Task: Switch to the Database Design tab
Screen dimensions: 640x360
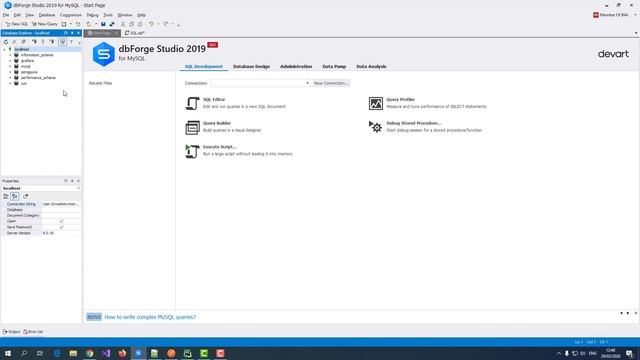Action: pos(251,67)
